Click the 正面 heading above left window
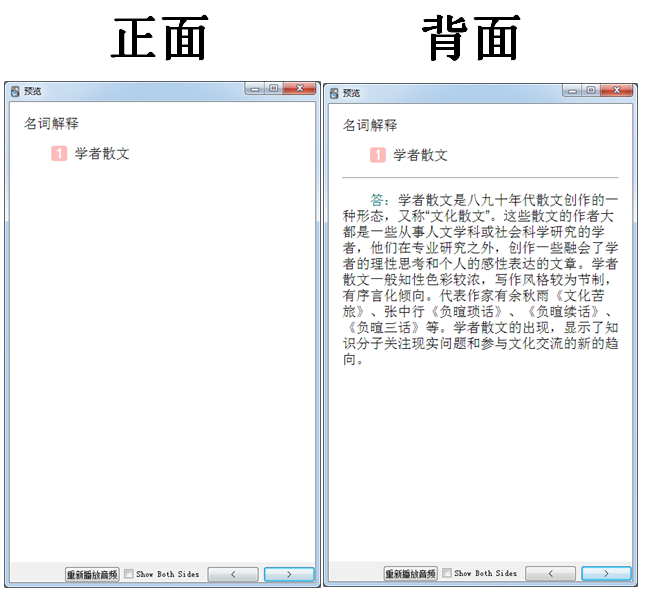The width and height of the screenshot is (645, 589). click(x=160, y=38)
